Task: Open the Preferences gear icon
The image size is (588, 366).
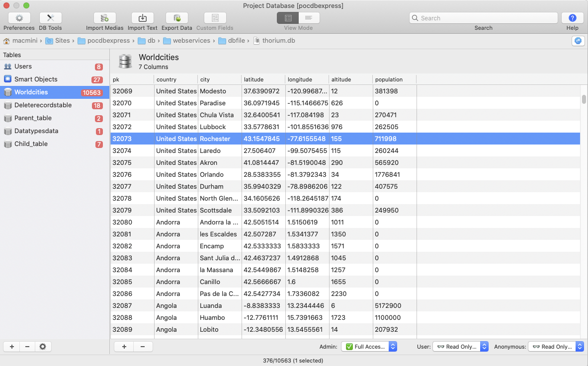Action: coord(19,18)
